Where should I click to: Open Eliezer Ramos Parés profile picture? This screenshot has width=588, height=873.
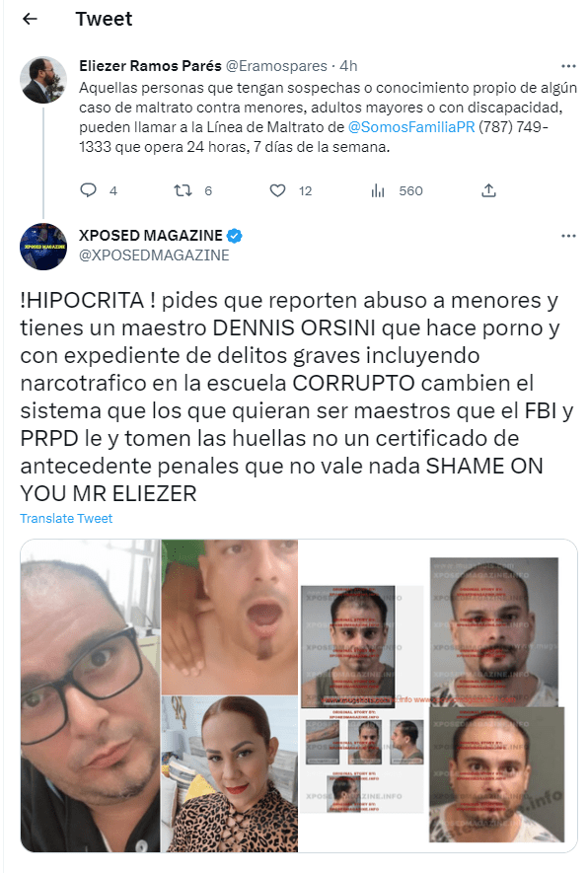[x=43, y=80]
